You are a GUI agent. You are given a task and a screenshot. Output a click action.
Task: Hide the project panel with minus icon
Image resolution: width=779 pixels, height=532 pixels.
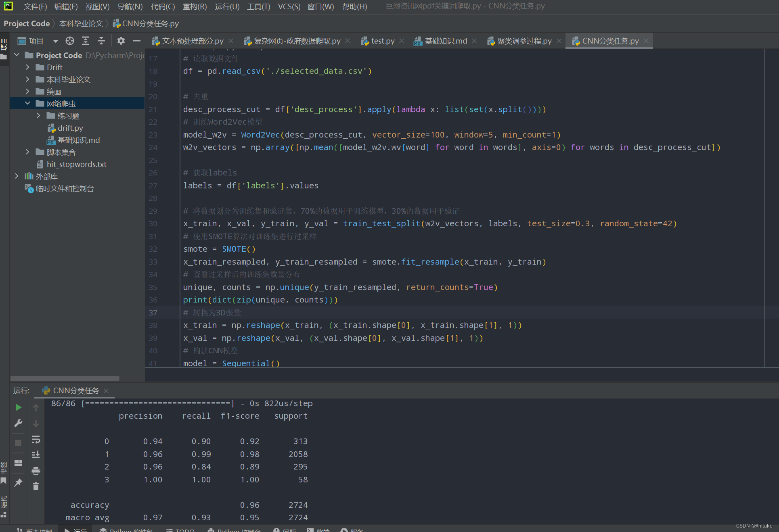tap(137, 41)
